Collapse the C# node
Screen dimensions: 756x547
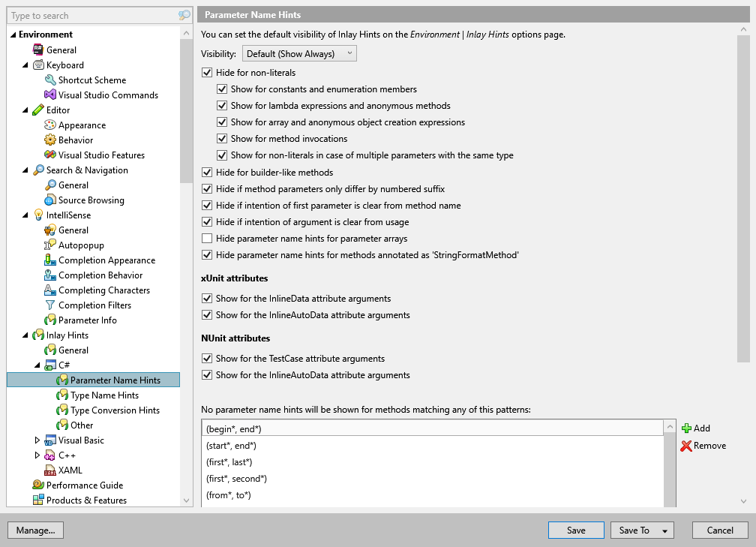[37, 365]
